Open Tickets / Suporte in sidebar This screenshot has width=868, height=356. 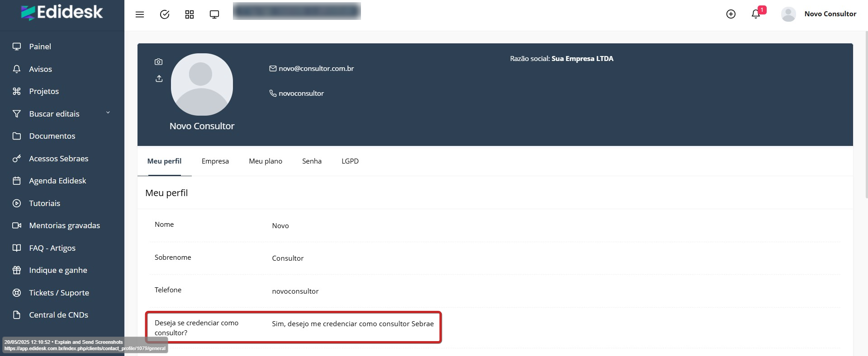pyautogui.click(x=59, y=293)
